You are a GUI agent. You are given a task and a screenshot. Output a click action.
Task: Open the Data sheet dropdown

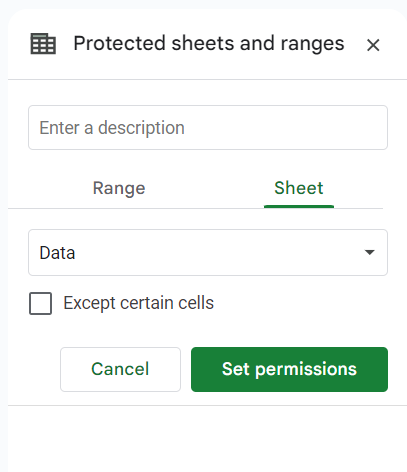(208, 252)
